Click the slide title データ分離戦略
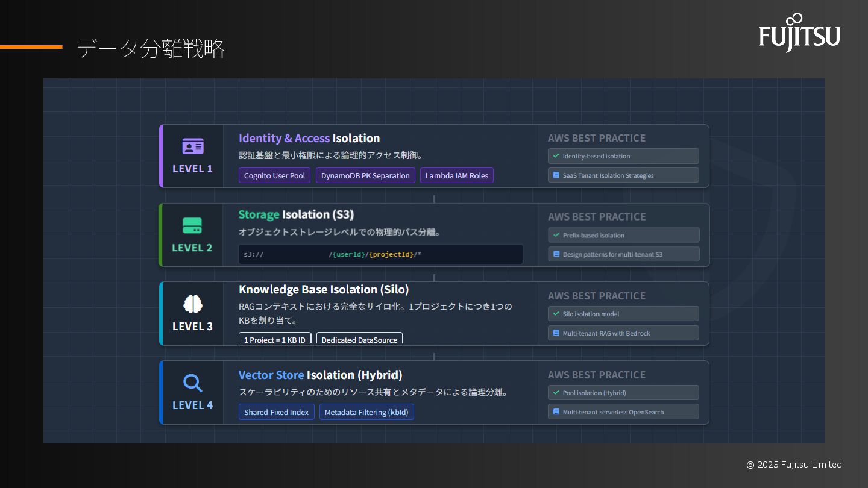868x488 pixels. tap(151, 48)
